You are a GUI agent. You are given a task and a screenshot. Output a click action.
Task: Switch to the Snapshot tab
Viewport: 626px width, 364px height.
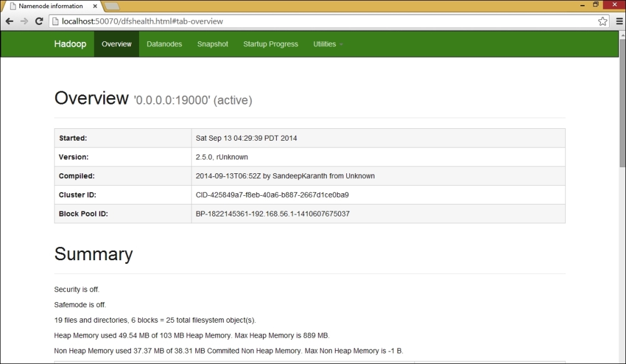pyautogui.click(x=212, y=44)
